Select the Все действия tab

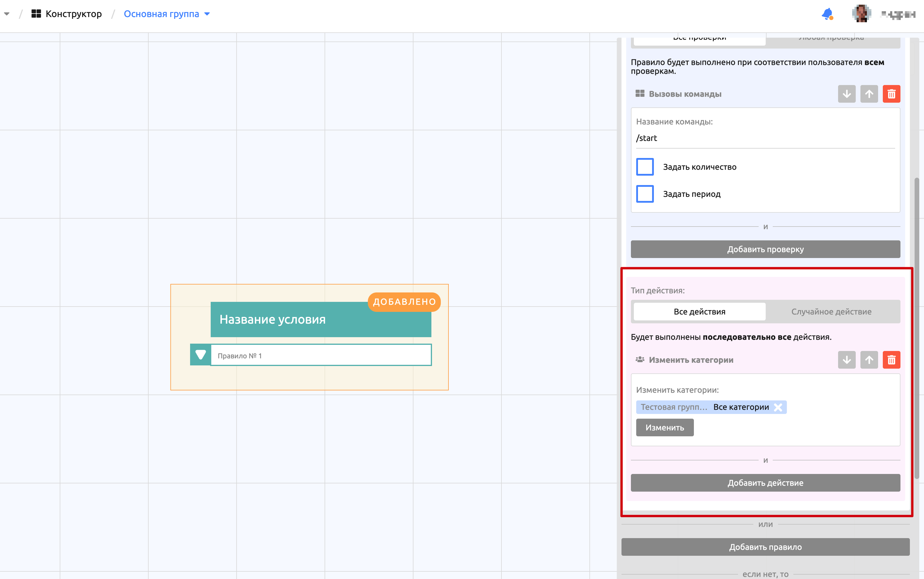(699, 312)
